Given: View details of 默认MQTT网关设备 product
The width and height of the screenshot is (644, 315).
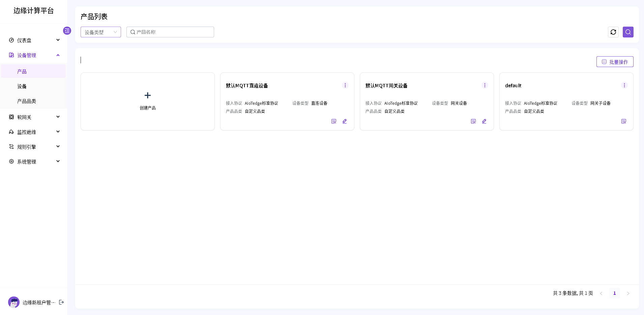Looking at the screenshot, I should (x=473, y=121).
